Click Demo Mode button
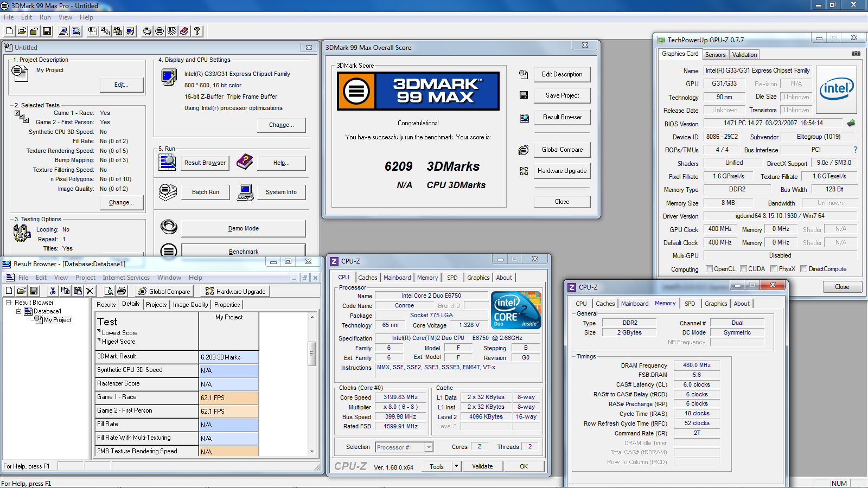The image size is (868, 488). 243,228
